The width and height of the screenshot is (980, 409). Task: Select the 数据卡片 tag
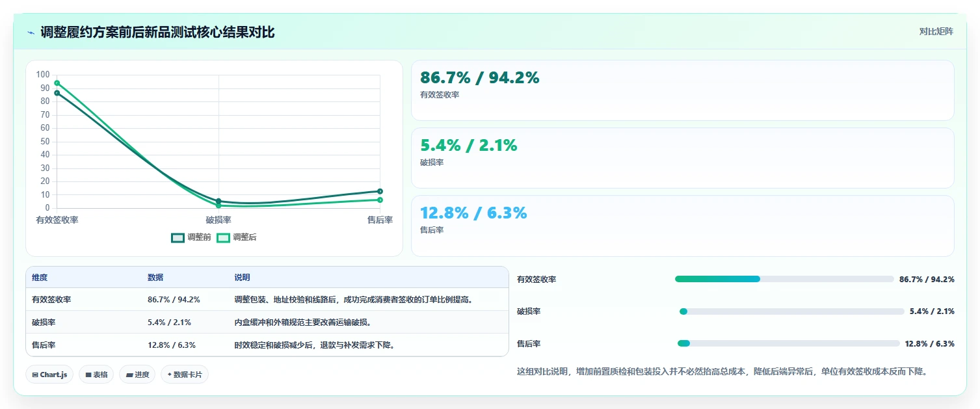pyautogui.click(x=185, y=375)
